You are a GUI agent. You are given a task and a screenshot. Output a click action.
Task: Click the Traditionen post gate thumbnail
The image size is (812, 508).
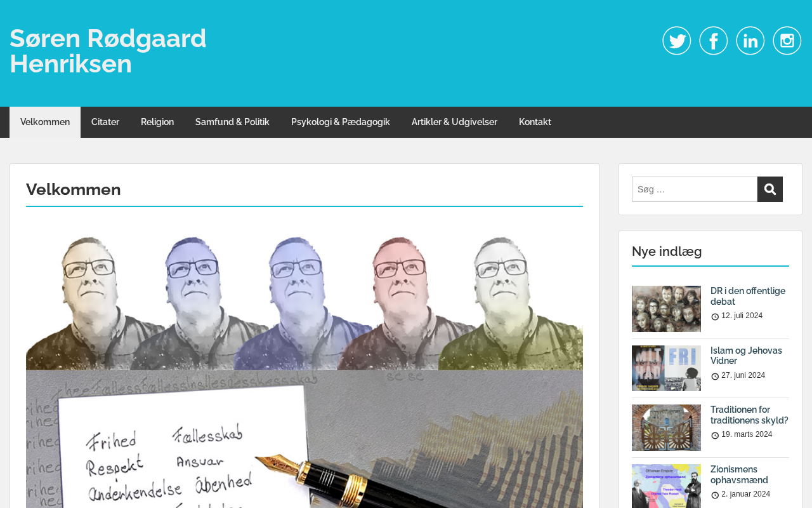click(x=666, y=427)
